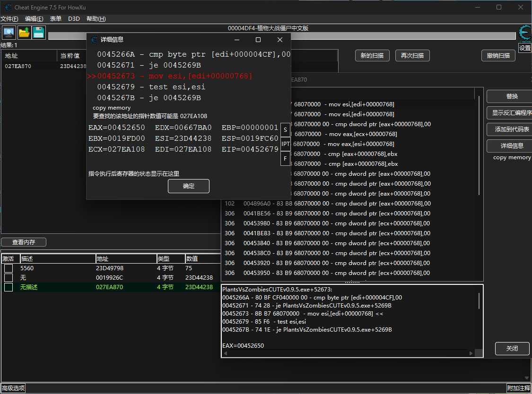Viewport: 532px width, 394px height.
Task: Click the open file folder icon
Action: pyautogui.click(x=24, y=33)
